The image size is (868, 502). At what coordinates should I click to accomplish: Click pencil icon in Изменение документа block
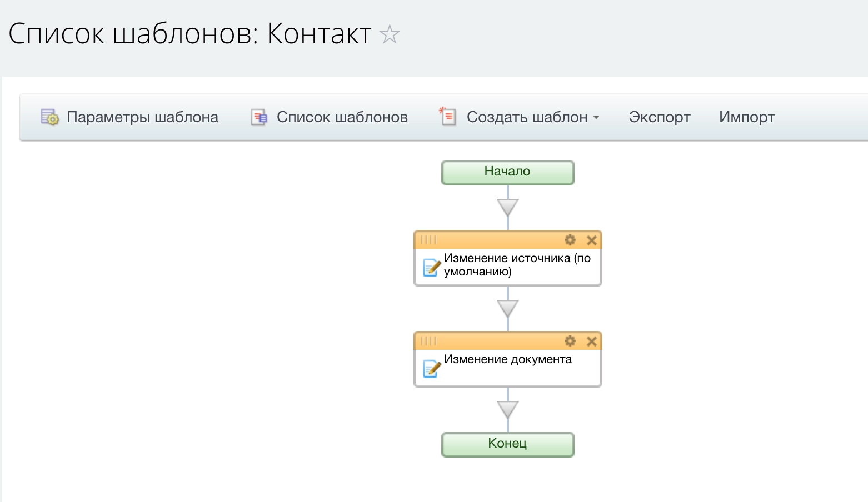click(432, 369)
